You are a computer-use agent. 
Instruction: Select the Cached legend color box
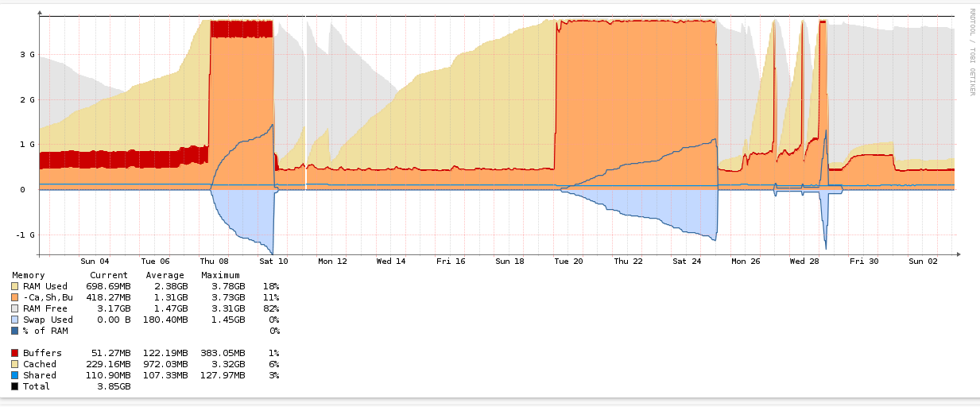(15, 364)
